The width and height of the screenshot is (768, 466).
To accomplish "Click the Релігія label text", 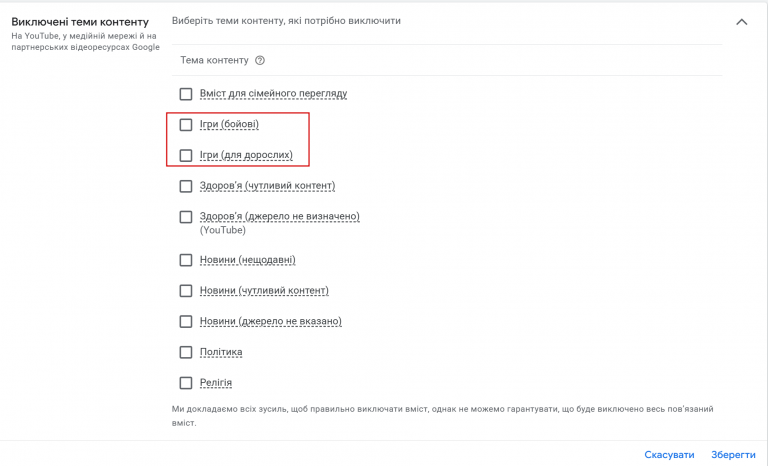I will point(216,382).
